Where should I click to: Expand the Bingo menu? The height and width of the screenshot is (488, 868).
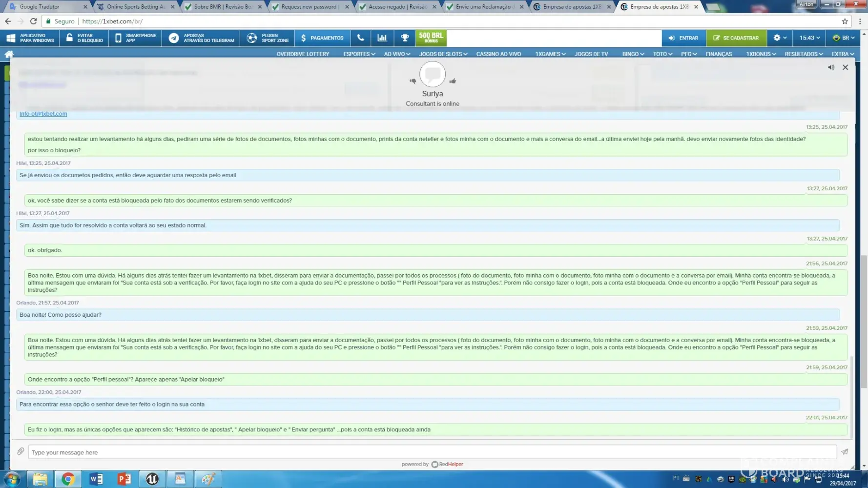click(x=633, y=54)
